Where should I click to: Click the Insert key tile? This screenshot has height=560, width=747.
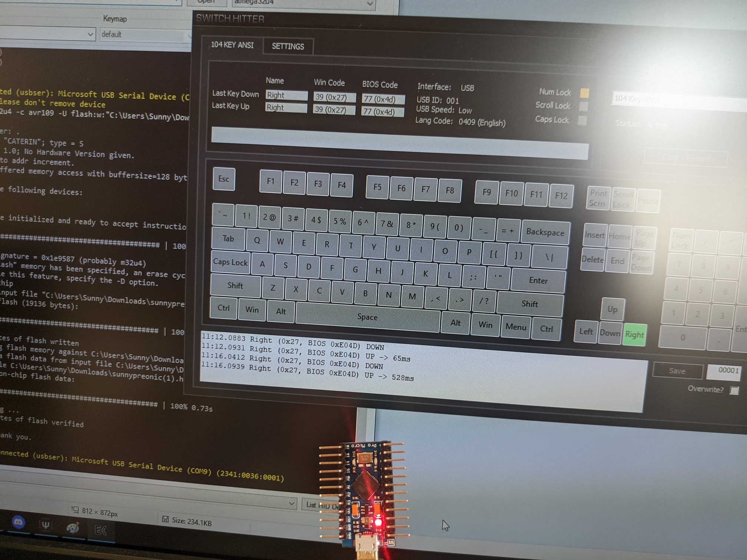(x=595, y=235)
